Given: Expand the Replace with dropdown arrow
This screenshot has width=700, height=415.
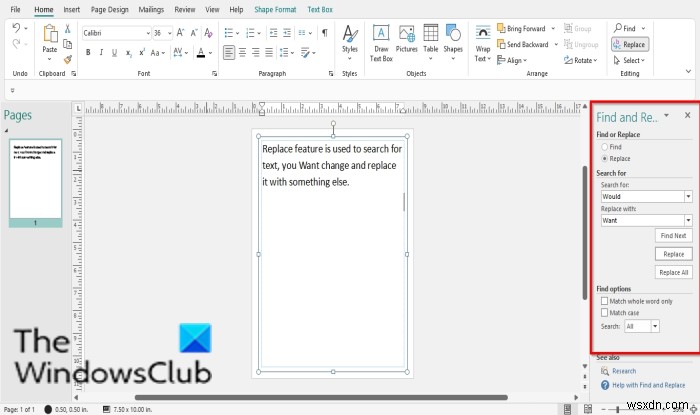Looking at the screenshot, I should click(688, 220).
